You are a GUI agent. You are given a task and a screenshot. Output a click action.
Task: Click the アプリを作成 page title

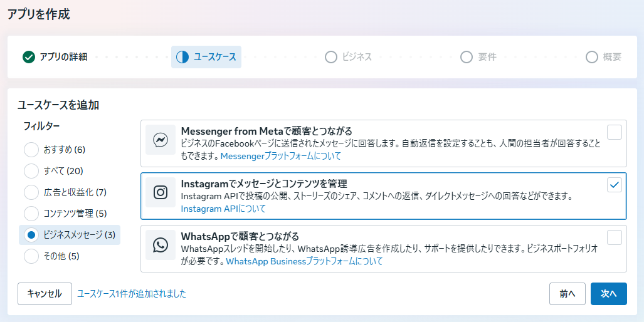coord(39,14)
